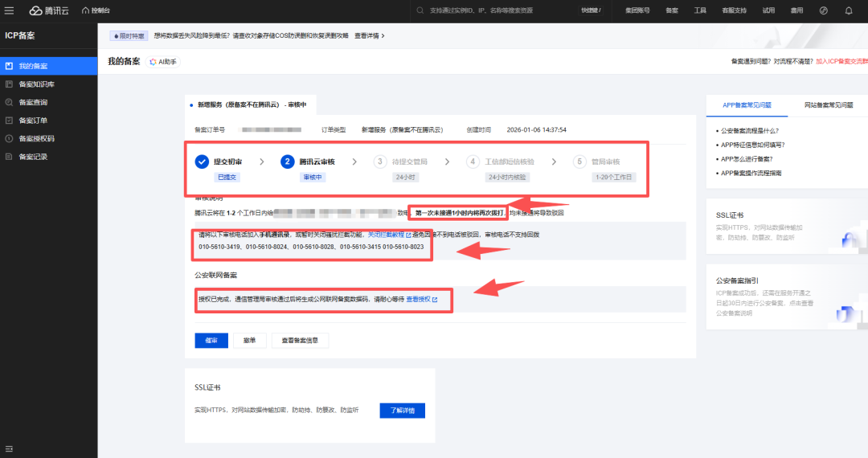Focus the top resource search field
This screenshot has width=868, height=458.
(501, 10)
